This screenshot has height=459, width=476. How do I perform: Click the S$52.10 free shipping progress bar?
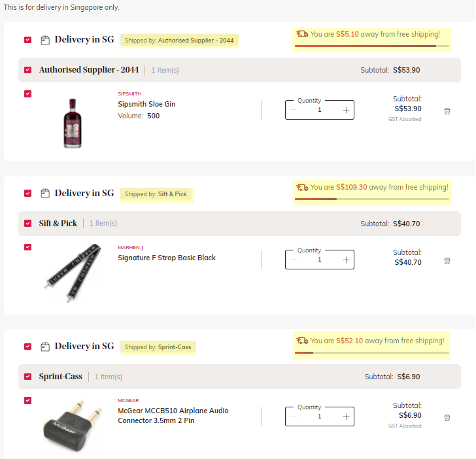(372, 353)
